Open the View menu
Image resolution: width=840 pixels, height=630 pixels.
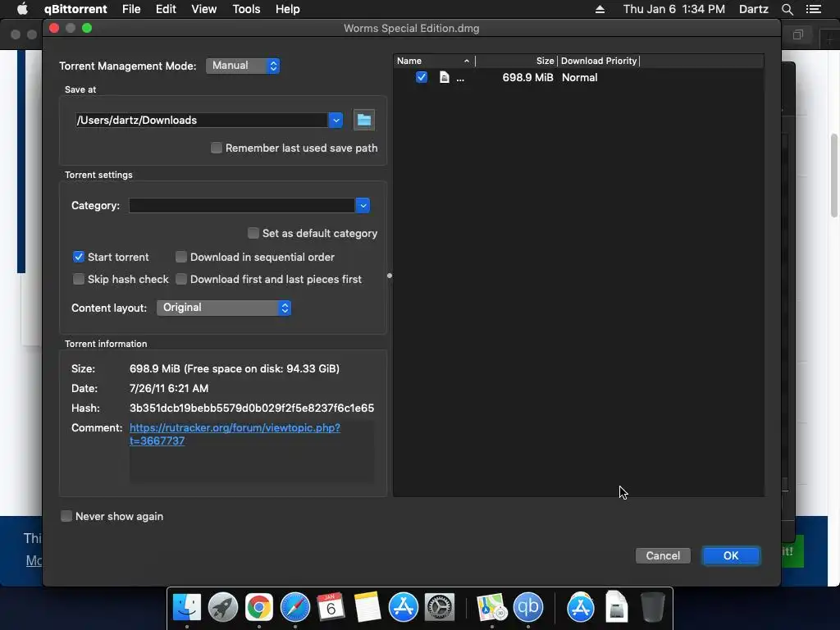tap(203, 9)
